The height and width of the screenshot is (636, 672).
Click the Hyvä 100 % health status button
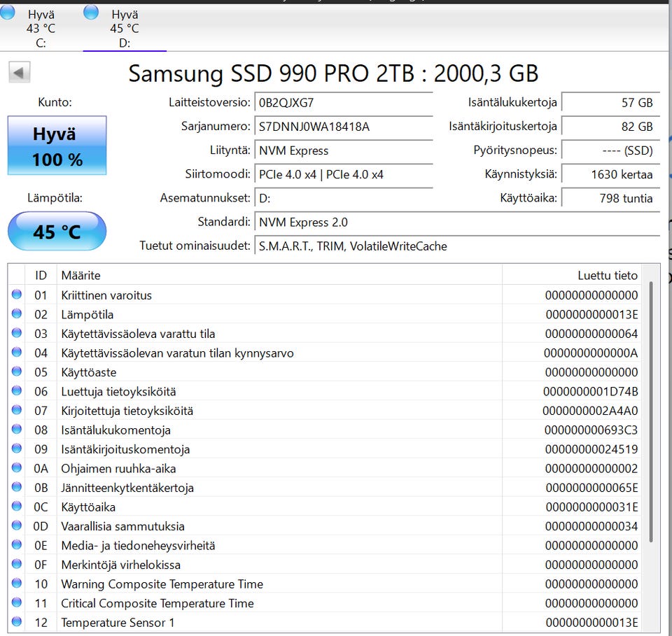[57, 146]
